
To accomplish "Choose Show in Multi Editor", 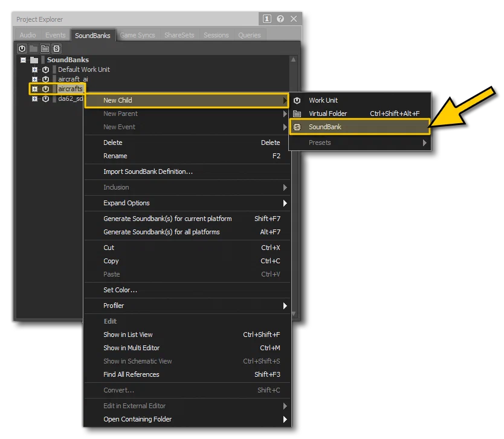I will point(187,348).
